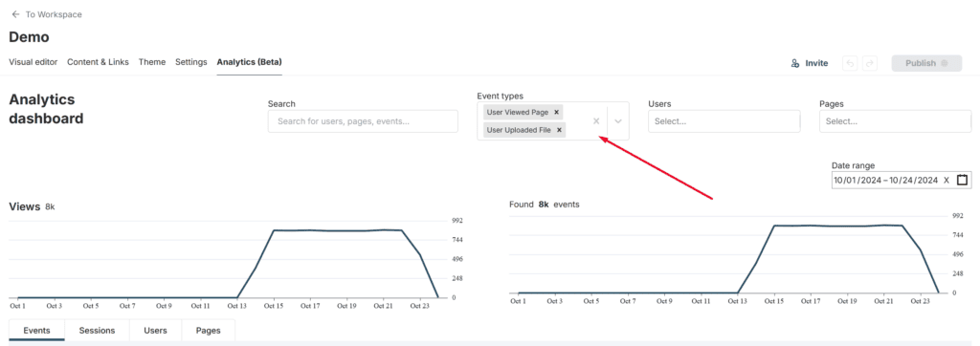Click the User Uploaded File tag label
980x346 pixels.
pyautogui.click(x=519, y=130)
